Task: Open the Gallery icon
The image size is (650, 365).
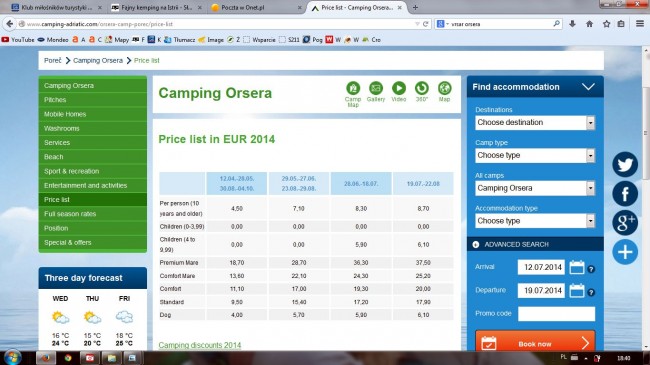Action: (376, 88)
